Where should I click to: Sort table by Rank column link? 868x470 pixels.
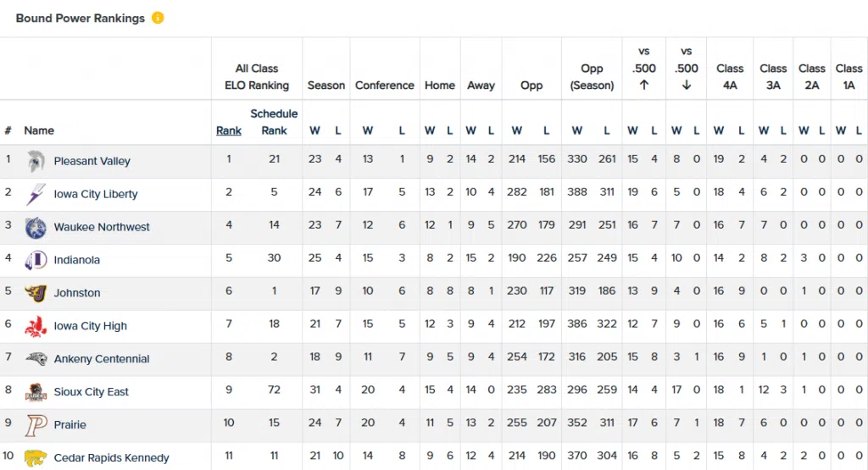229,130
